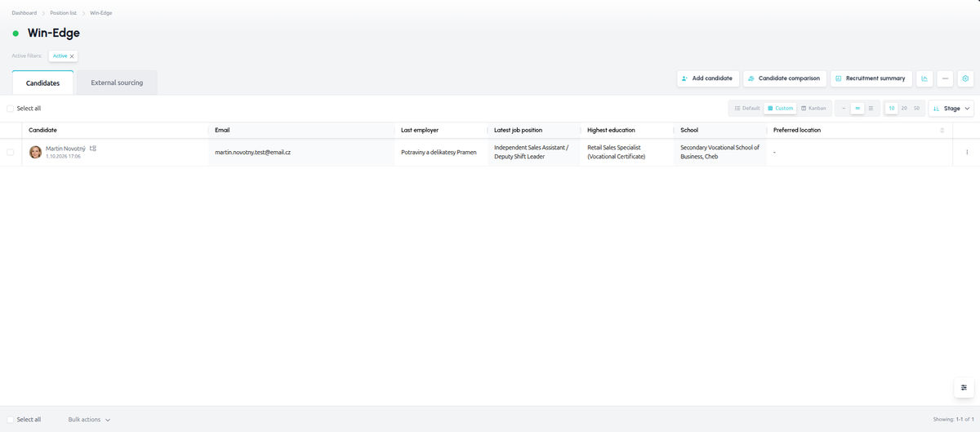Screen dimensions: 980x432
Task: Open the Candidates tab
Action: pyautogui.click(x=42, y=82)
